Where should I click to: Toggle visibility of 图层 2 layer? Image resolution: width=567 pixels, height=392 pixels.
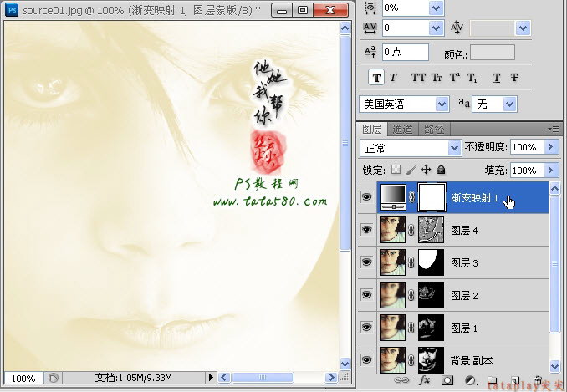pos(366,294)
